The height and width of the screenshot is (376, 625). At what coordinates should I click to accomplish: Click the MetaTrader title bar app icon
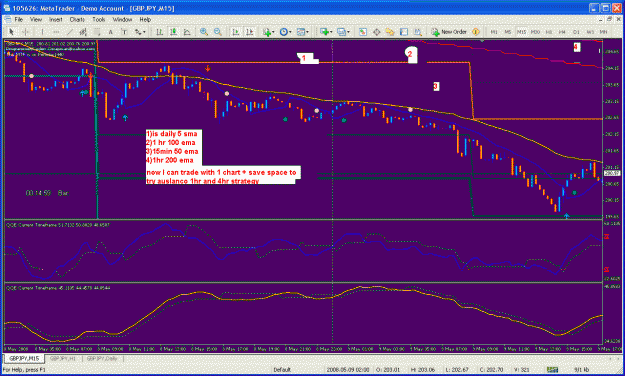[x=7, y=8]
